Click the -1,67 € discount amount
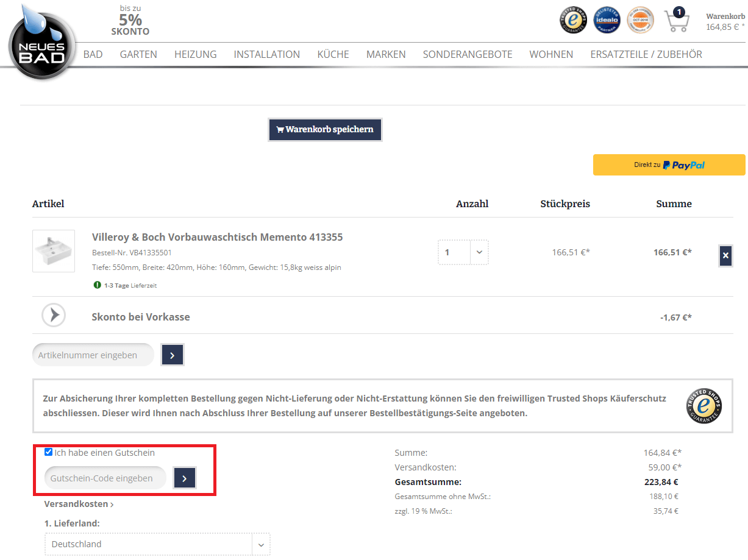Screen dimensions: 748x560 (x=676, y=317)
